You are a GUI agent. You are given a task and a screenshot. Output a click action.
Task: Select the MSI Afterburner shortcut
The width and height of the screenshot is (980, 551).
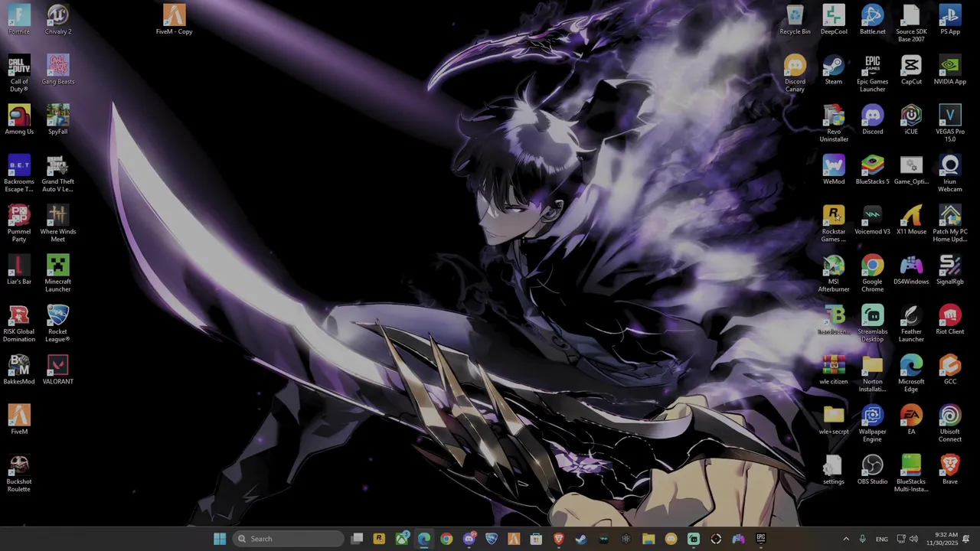834,273
